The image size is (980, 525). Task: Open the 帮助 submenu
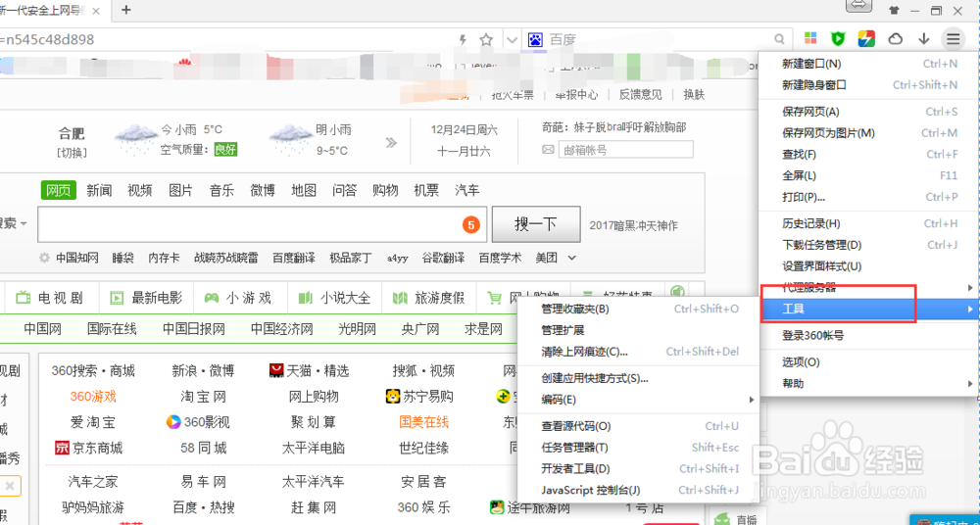pos(868,384)
